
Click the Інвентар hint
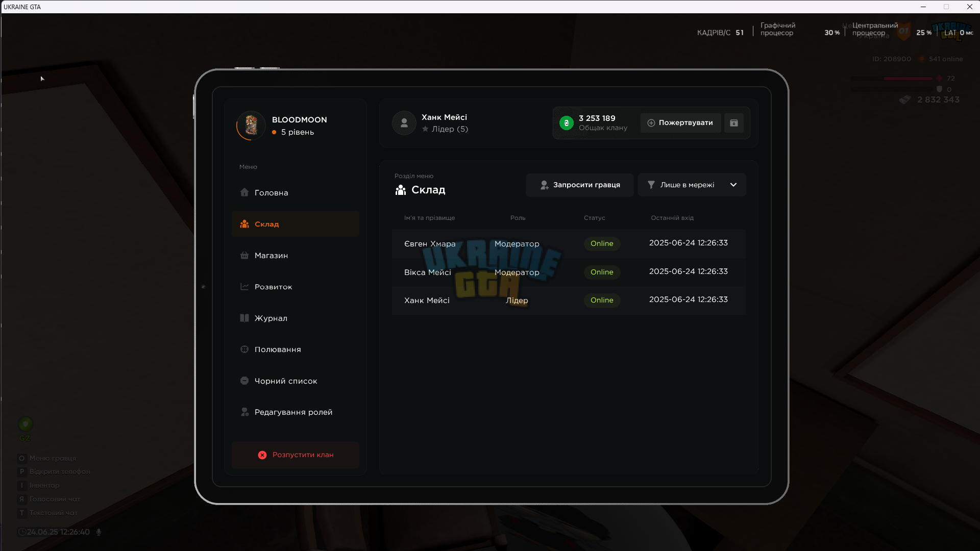pos(39,485)
